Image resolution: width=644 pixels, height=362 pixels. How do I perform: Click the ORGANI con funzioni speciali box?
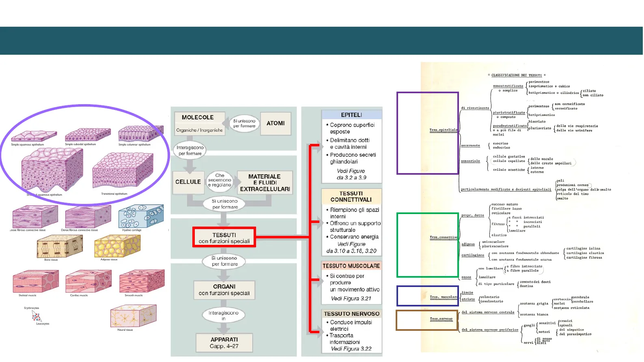pyautogui.click(x=224, y=290)
